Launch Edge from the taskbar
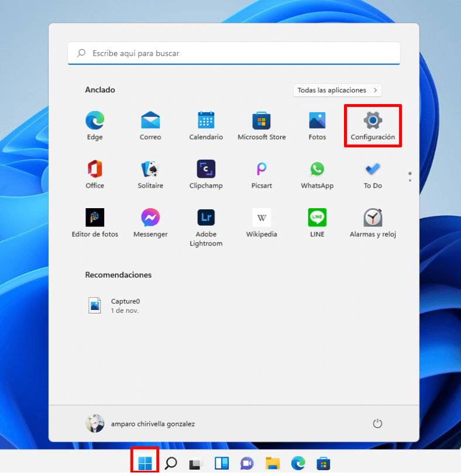Viewport: 461px width, 476px height. pyautogui.click(x=298, y=463)
